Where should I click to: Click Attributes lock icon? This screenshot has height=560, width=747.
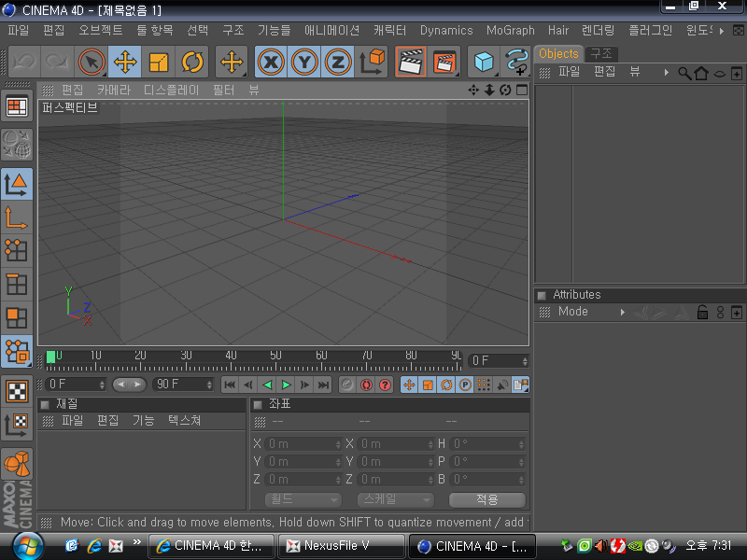tap(703, 313)
